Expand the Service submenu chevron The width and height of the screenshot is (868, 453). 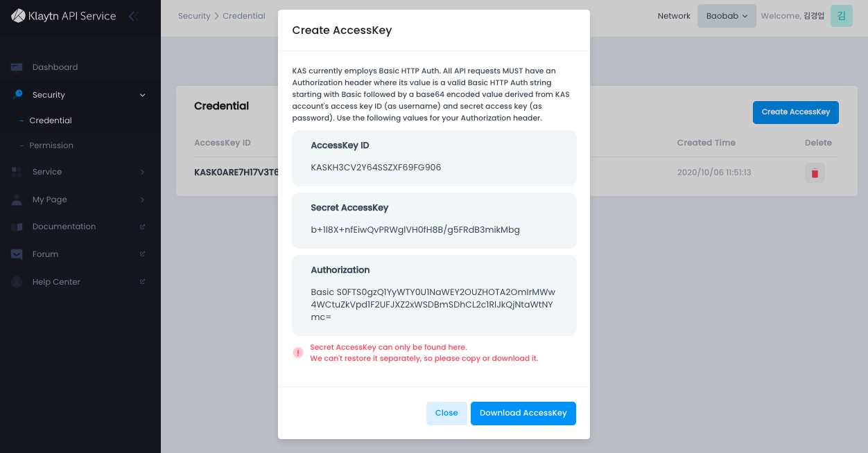(x=142, y=172)
